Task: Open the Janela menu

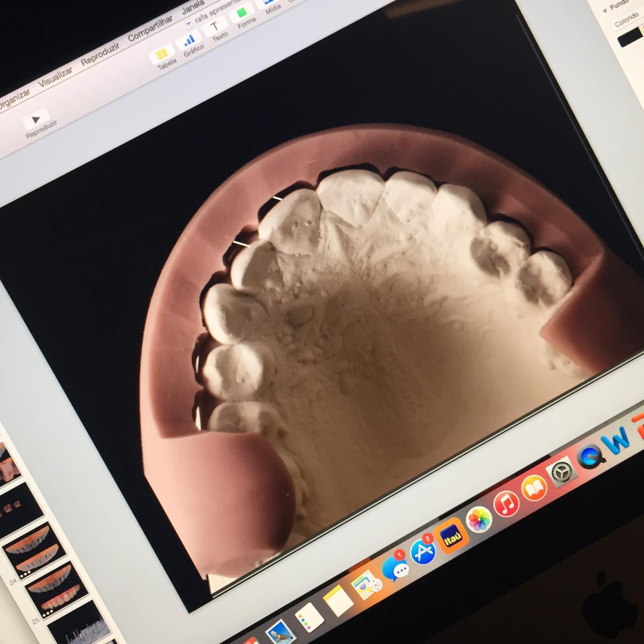Action: (x=193, y=8)
